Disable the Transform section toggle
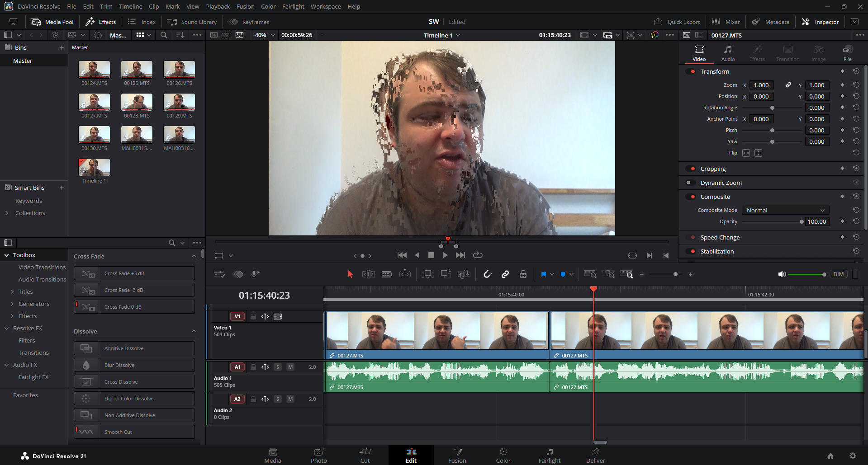The image size is (868, 465). (691, 71)
